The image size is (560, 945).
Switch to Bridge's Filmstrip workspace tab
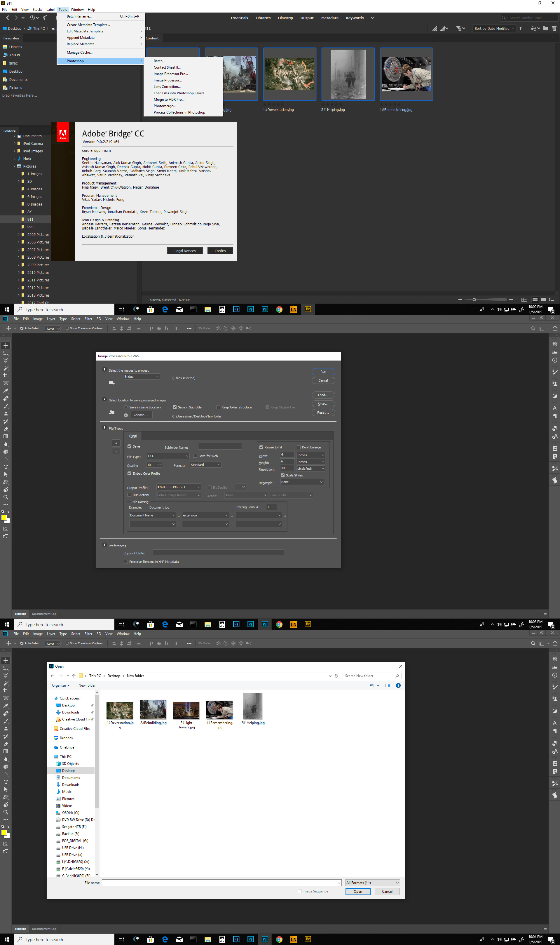pyautogui.click(x=285, y=18)
